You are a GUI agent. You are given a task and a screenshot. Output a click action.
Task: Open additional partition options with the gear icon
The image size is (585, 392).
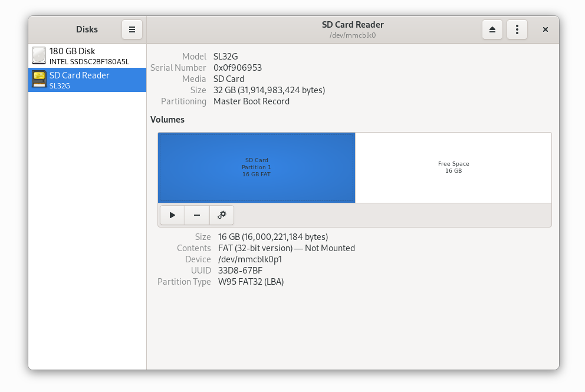[x=222, y=215]
